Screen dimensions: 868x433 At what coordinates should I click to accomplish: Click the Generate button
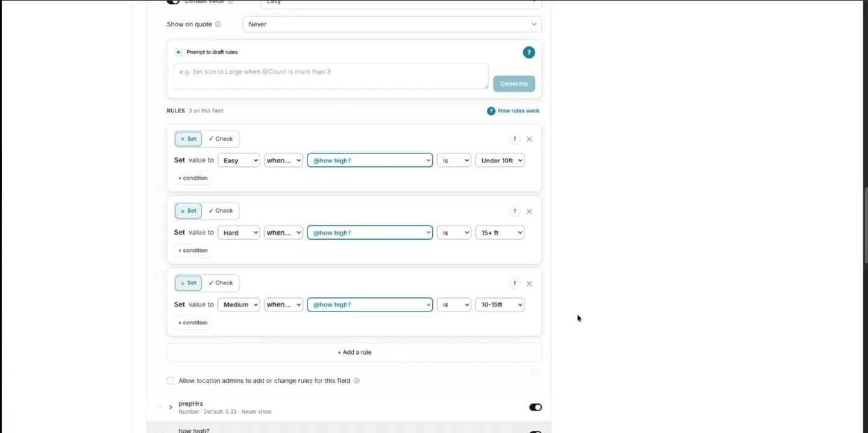point(514,84)
